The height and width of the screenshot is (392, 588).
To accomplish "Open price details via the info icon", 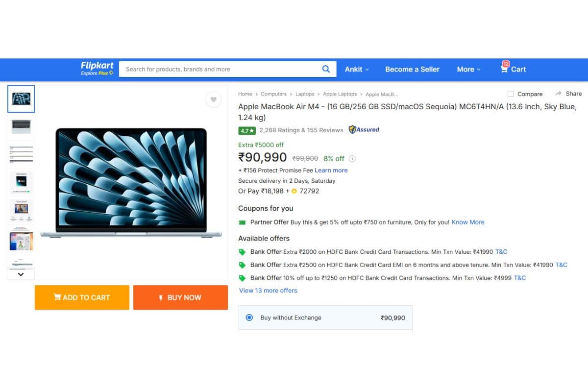I will click(352, 158).
